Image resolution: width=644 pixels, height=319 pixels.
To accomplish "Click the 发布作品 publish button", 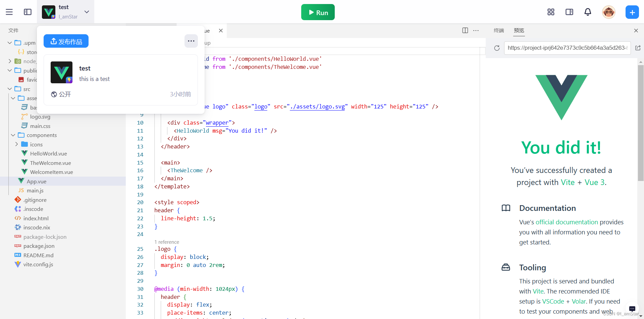I will 66,41.
